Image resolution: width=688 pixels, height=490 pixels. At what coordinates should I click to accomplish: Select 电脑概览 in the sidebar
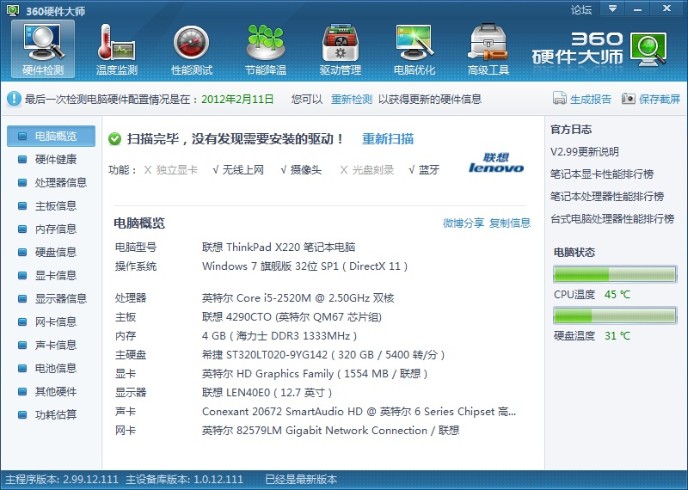point(51,136)
